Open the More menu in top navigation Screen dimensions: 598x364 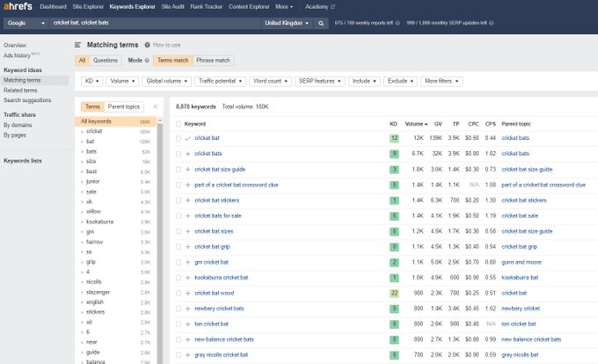pos(284,7)
